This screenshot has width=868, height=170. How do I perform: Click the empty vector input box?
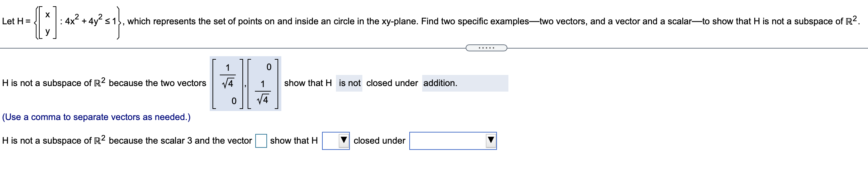coord(261,141)
